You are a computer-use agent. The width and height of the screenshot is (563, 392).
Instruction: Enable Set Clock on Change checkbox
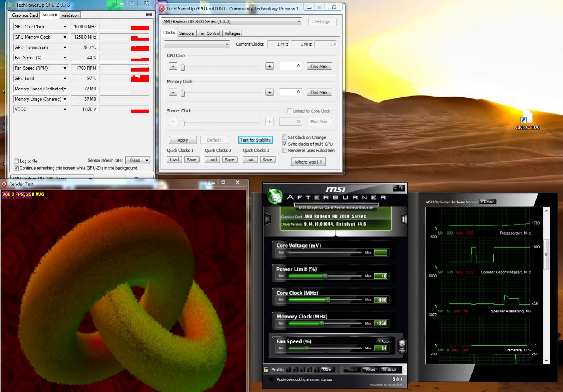point(285,137)
